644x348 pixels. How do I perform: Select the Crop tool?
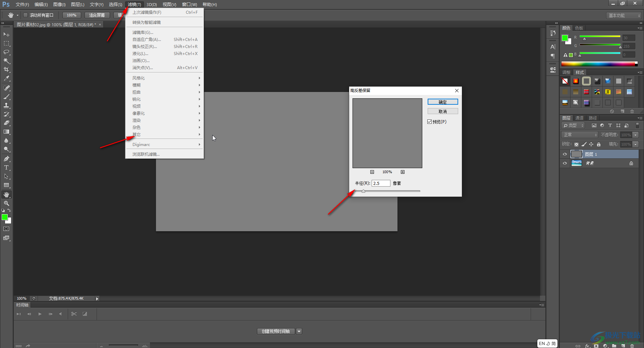pos(6,69)
